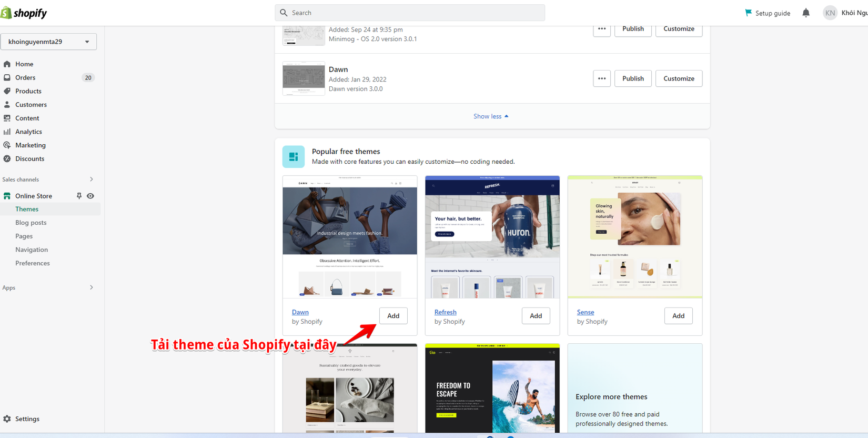Open more actions for Dawn theme
Image resolution: width=868 pixels, height=438 pixels.
(602, 78)
